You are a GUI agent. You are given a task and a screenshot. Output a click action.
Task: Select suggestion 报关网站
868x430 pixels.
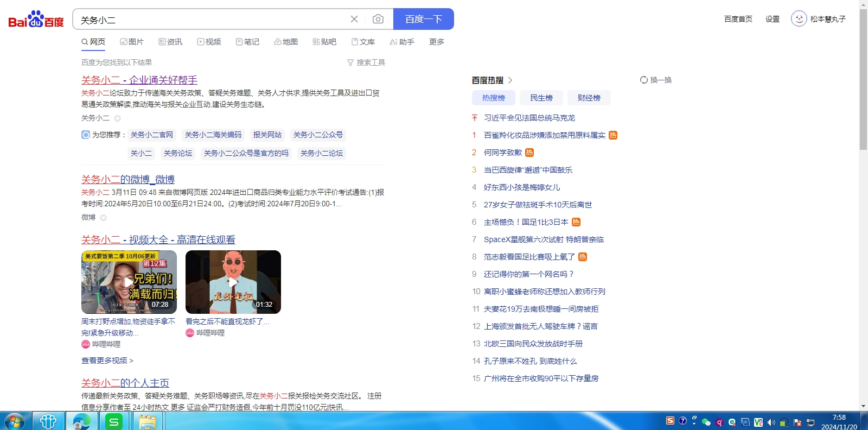(x=267, y=135)
